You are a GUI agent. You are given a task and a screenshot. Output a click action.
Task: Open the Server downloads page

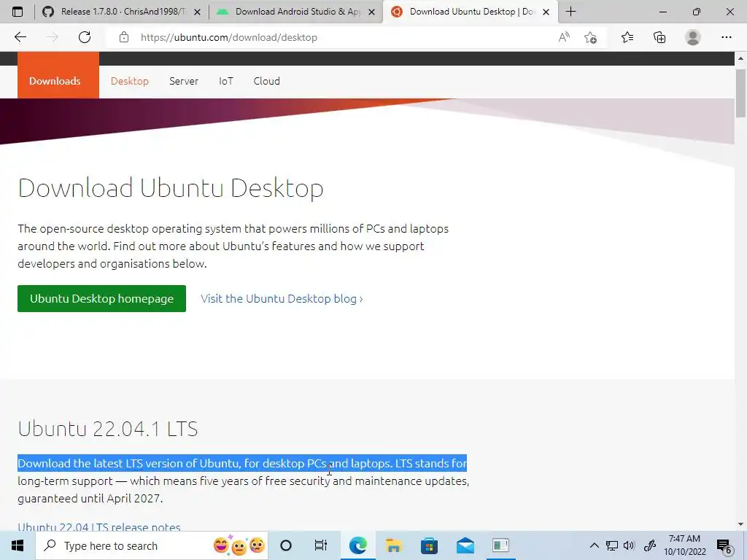[183, 81]
